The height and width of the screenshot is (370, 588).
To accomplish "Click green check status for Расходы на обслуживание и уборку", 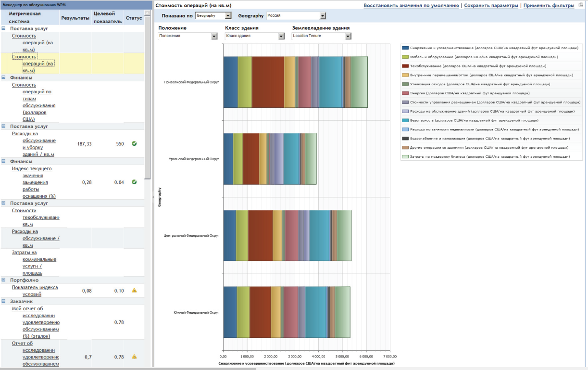I will (x=134, y=143).
